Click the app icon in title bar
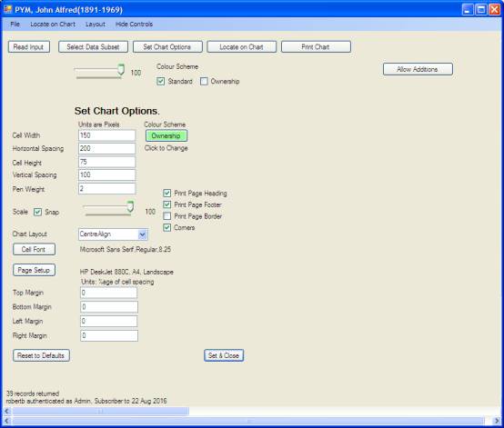 (7, 9)
